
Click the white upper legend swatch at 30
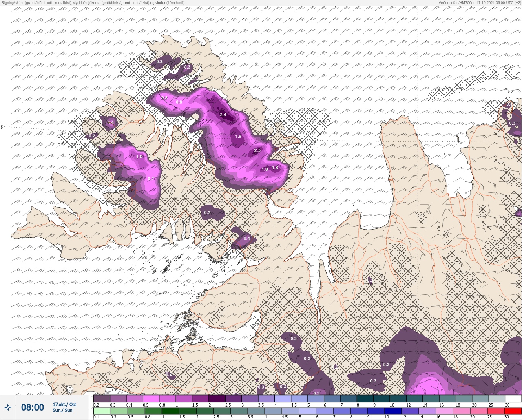tap(513, 398)
